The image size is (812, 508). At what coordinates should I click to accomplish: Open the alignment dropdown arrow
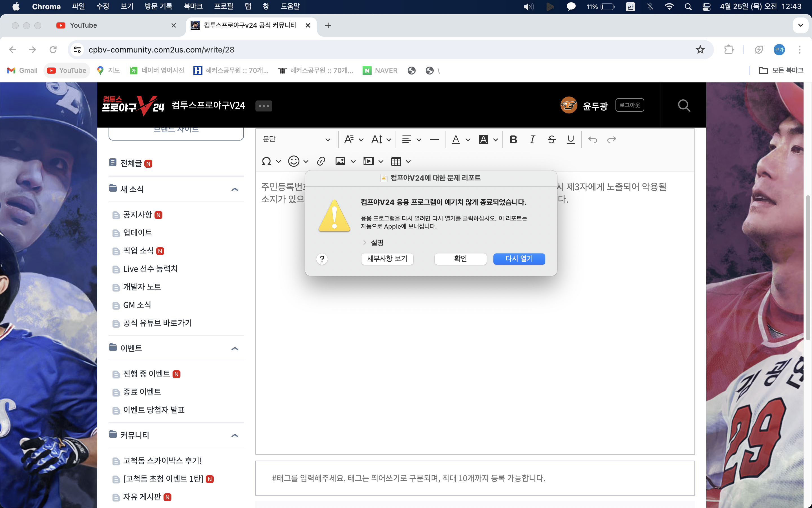click(419, 140)
